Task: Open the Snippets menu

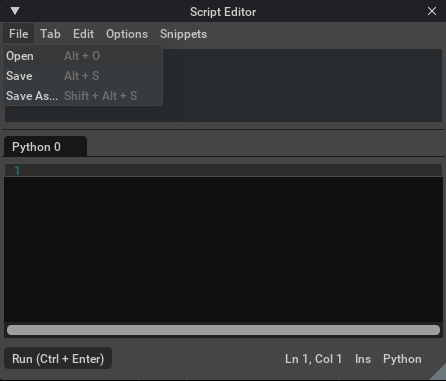Action: point(183,34)
